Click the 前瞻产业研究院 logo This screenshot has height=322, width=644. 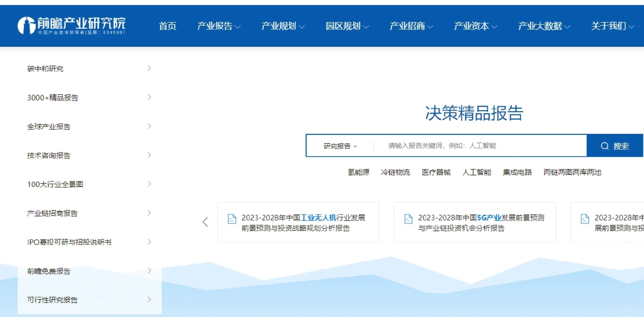(72, 26)
